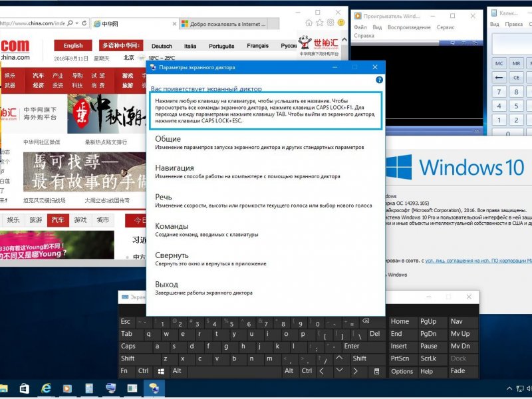Open Internet Explorer favorites star icon
This screenshot has width=532, height=399.
319,23
